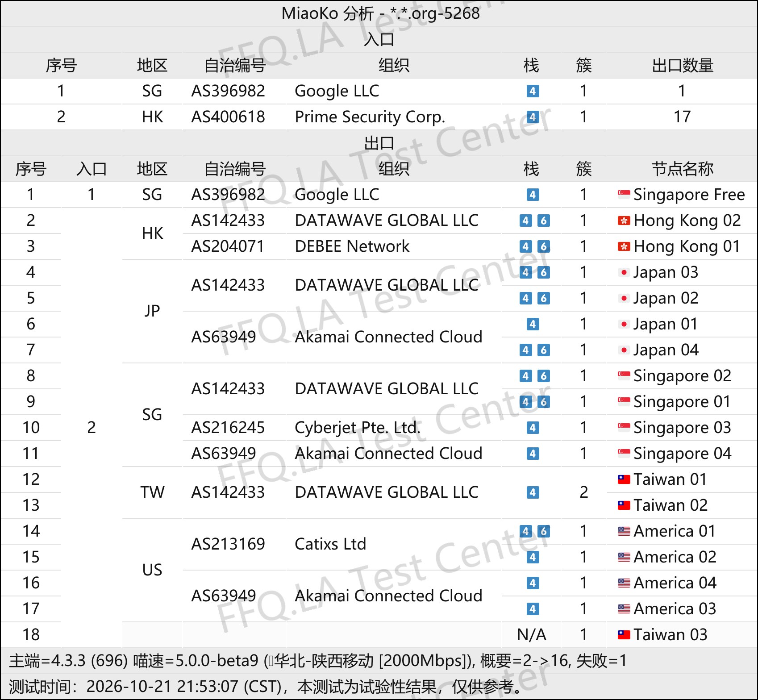This screenshot has height=700, width=758.
Task: Click the node name Japan 03
Action: coord(666,272)
